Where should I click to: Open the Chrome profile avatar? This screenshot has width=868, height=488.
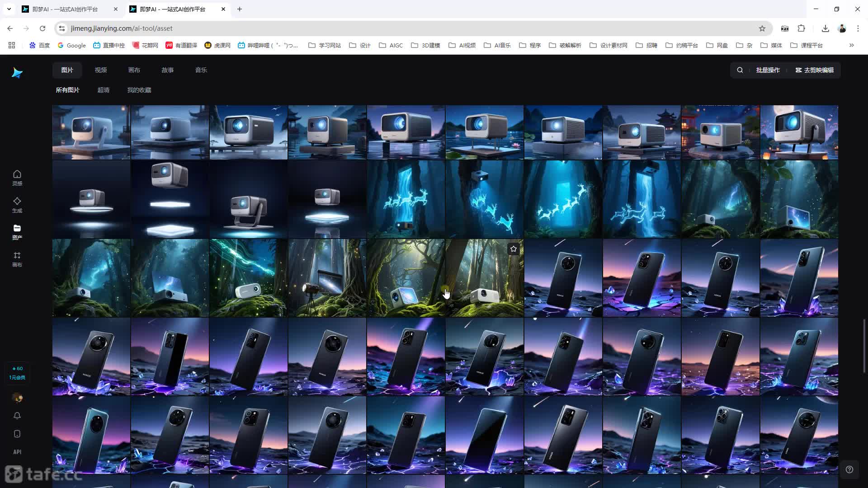pos(842,28)
